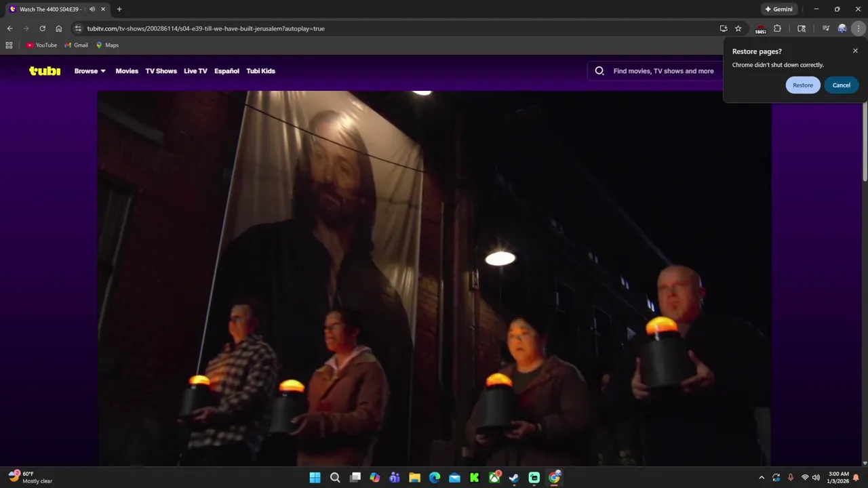Screen dimensions: 868x488
Task: Open the weather widget showing 60°F
Action: pyautogui.click(x=31, y=477)
